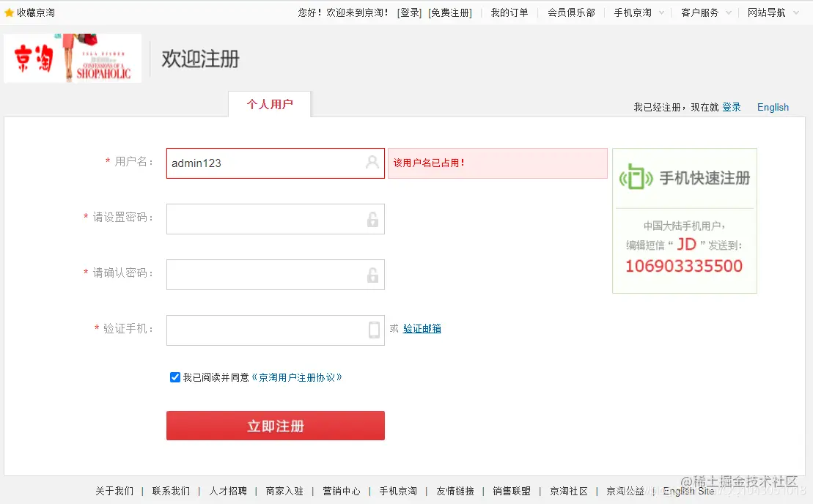This screenshot has height=504, width=813.
Task: Click the star bookmark icon beside 收藏京淘
Action: click(9, 13)
